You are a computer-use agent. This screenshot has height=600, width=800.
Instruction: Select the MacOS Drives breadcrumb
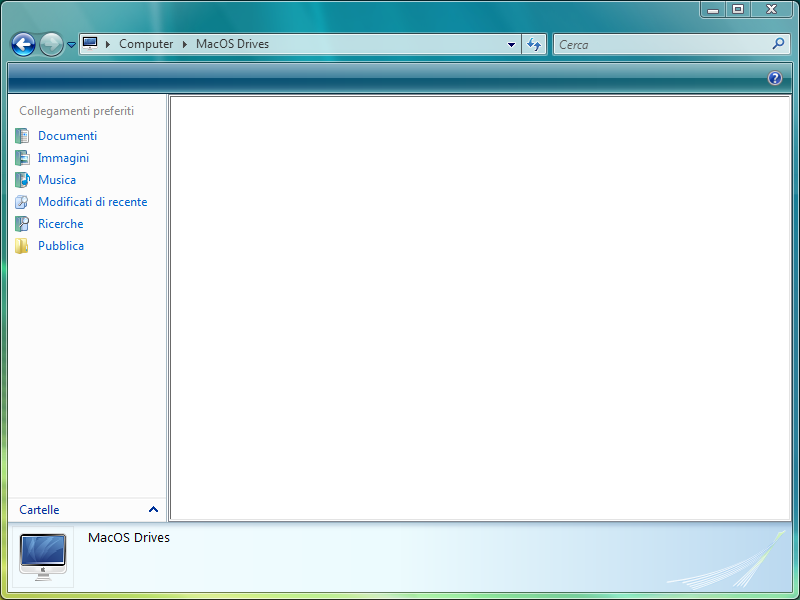point(232,44)
